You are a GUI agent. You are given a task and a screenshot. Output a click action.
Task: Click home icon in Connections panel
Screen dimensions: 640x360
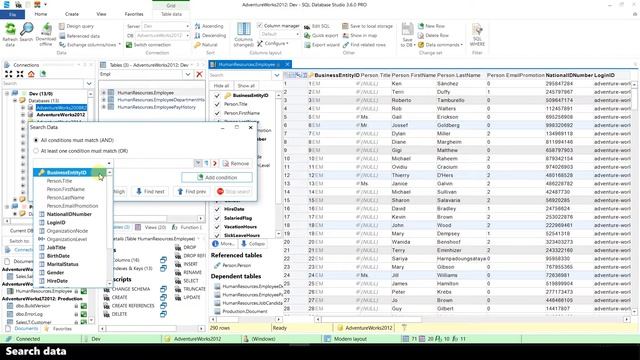(31, 74)
